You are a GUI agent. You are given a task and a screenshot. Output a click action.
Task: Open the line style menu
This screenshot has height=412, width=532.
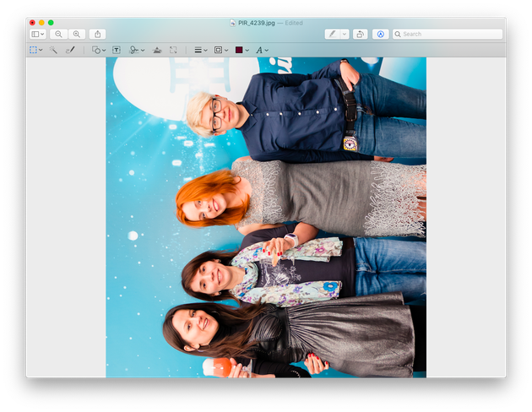click(201, 50)
